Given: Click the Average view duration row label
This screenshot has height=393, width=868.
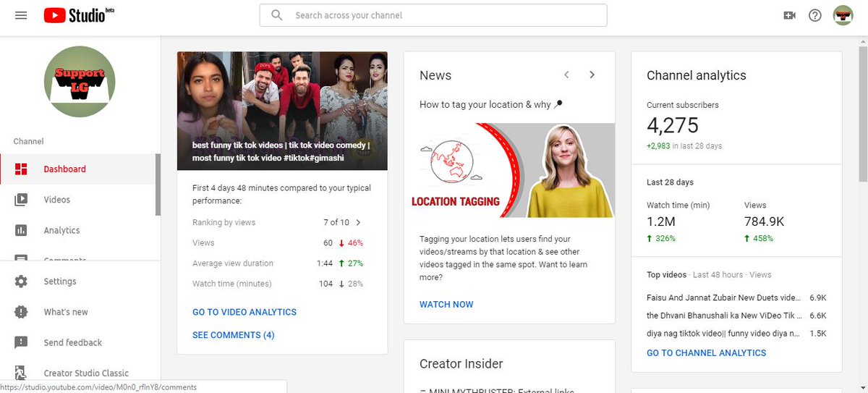Looking at the screenshot, I should click(233, 263).
